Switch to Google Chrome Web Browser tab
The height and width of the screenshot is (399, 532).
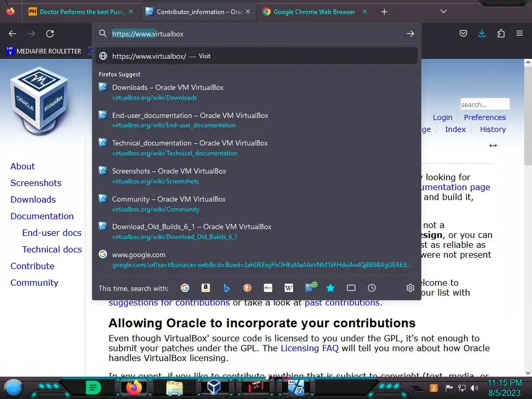pyautogui.click(x=314, y=12)
